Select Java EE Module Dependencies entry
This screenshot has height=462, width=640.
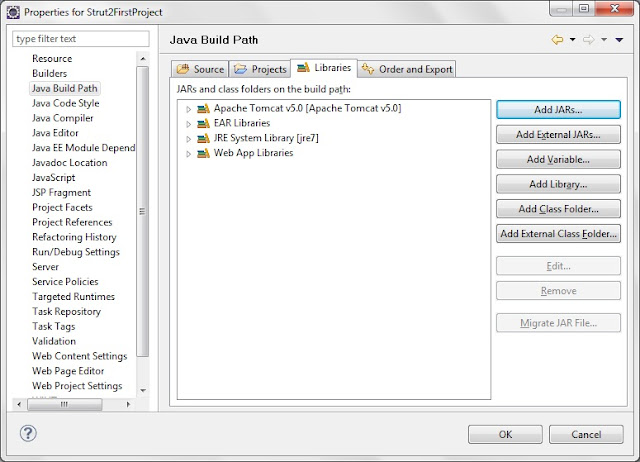(84, 148)
